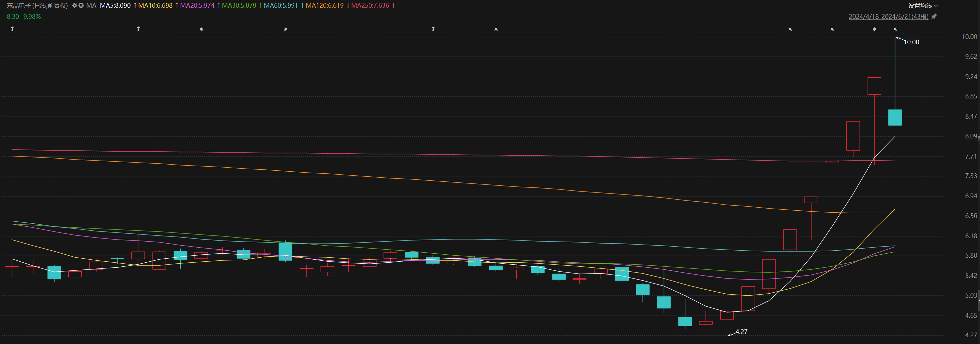Select the final teal candle body near 8.30
Screen dimensions: 980x344
click(895, 117)
